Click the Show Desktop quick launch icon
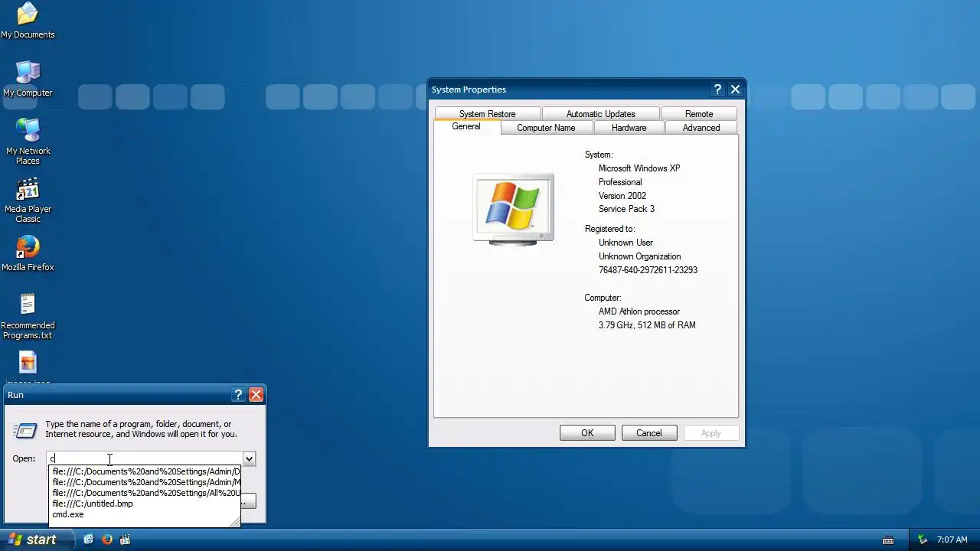 (x=89, y=540)
